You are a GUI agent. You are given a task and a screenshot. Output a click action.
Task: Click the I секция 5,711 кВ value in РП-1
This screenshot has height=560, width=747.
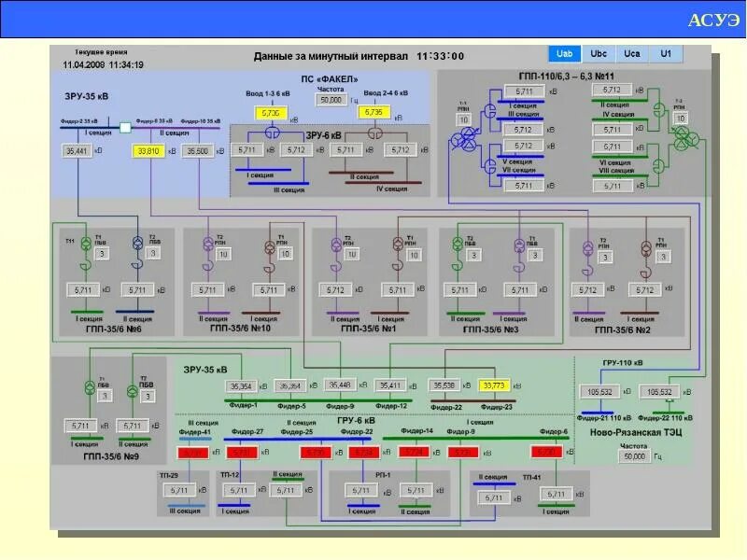(x=361, y=490)
